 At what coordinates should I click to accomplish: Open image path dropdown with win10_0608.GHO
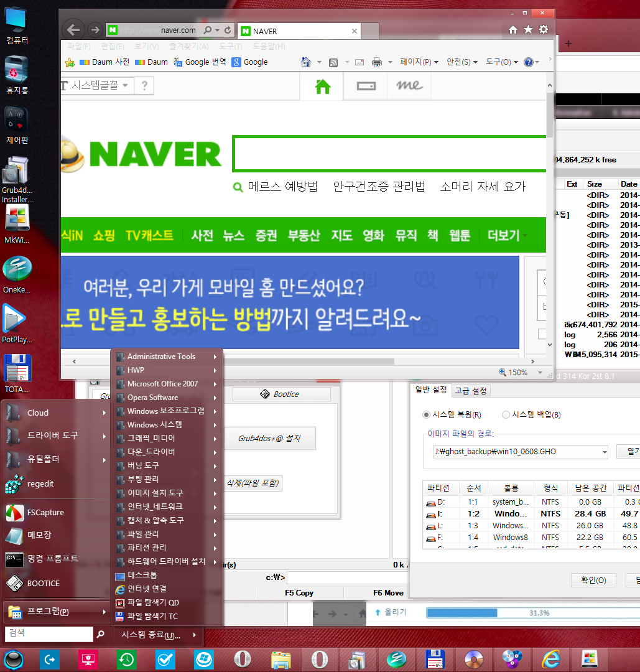tap(605, 452)
